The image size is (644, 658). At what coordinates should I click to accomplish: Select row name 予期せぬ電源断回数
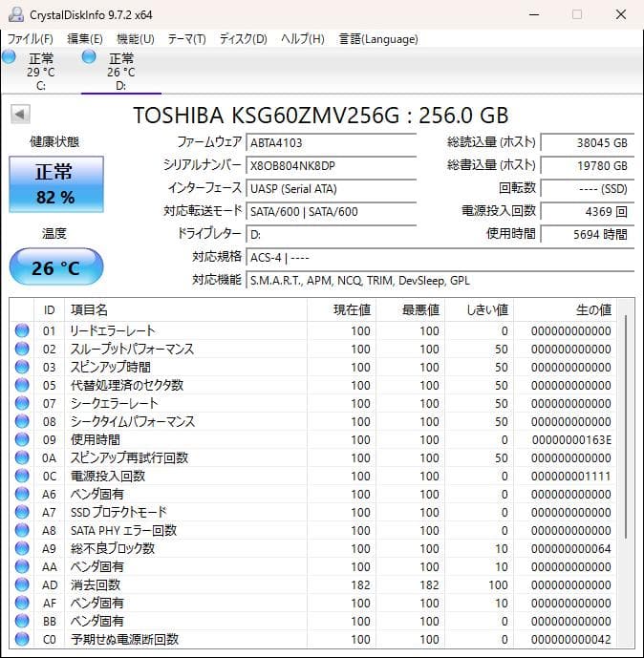124,639
